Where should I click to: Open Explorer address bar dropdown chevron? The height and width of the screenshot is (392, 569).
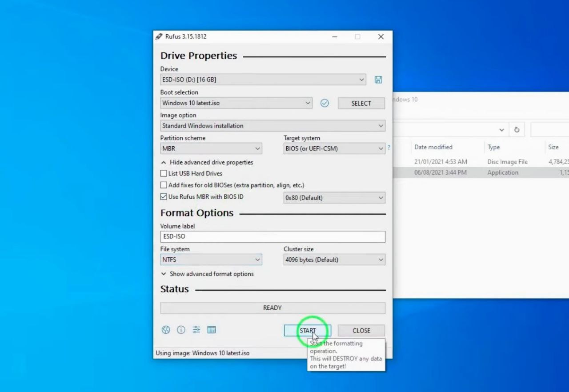(501, 130)
